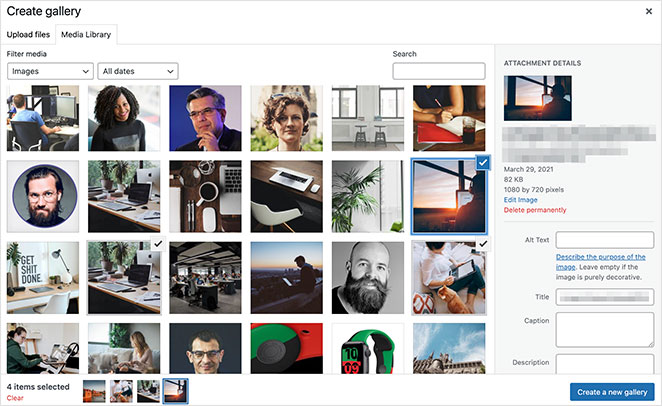Pick the smiling woman with curly hair photo
The image size is (662, 406).
point(124,116)
